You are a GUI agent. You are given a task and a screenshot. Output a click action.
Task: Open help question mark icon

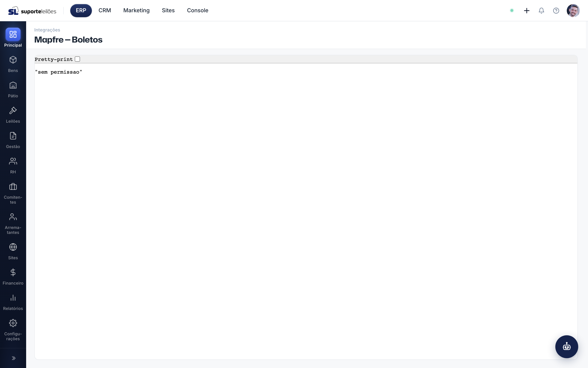coord(556,10)
